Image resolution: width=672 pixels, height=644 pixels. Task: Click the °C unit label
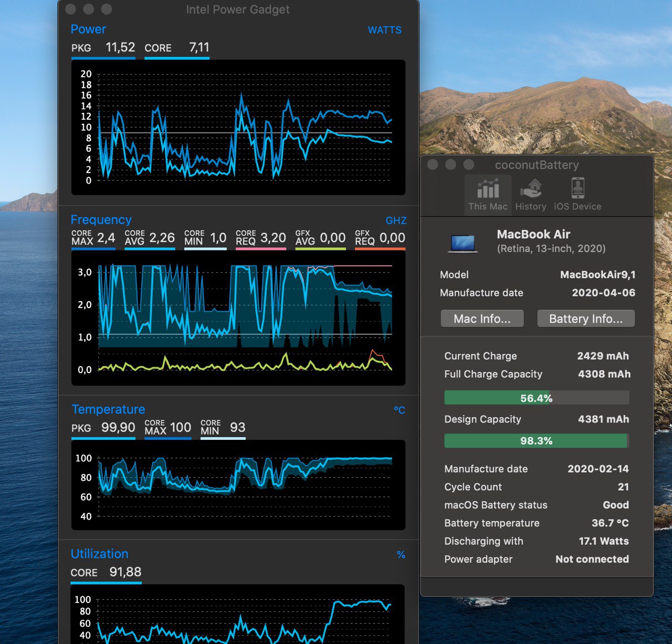tap(400, 410)
